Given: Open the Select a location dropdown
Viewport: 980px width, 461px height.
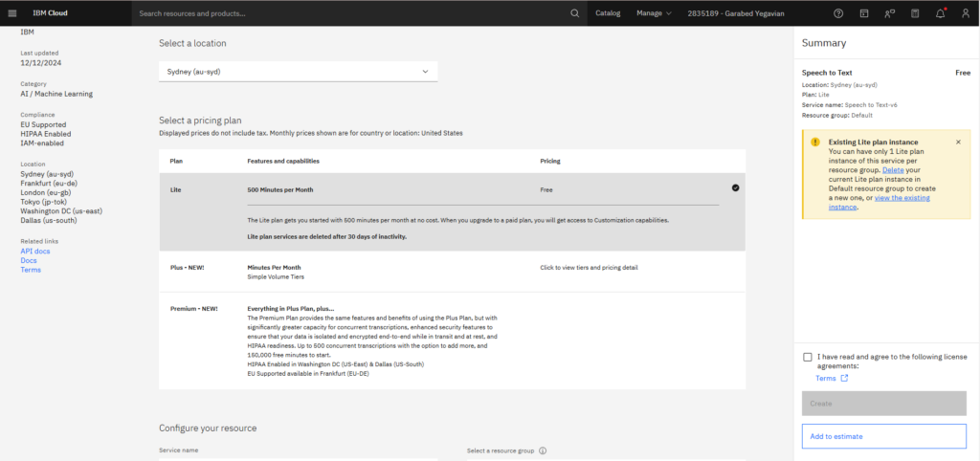Looking at the screenshot, I should pos(299,71).
